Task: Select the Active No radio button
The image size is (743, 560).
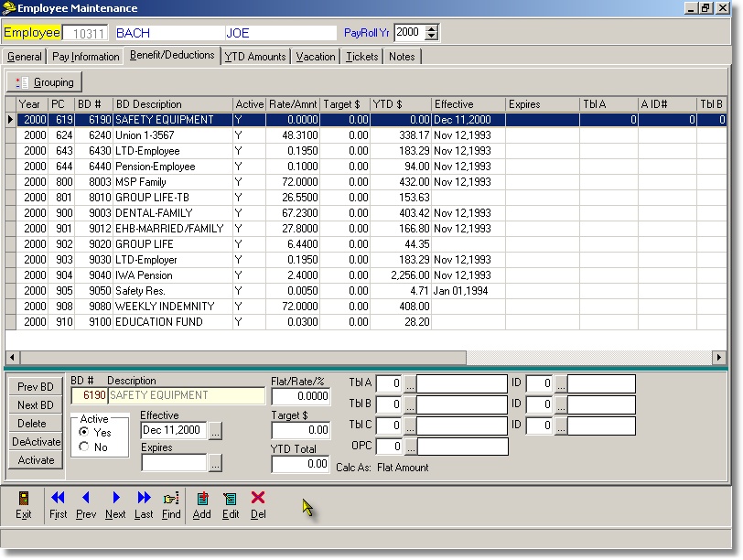Action: pos(84,447)
